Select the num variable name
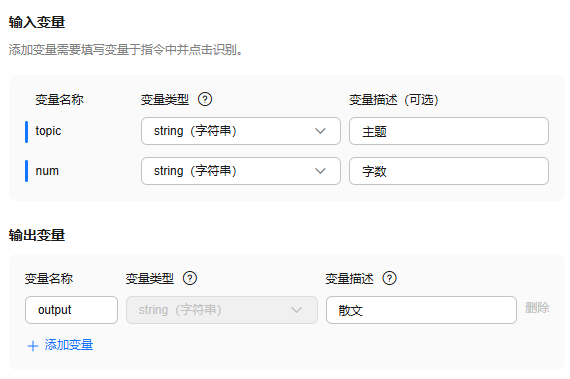The width and height of the screenshot is (570, 379). [x=47, y=171]
